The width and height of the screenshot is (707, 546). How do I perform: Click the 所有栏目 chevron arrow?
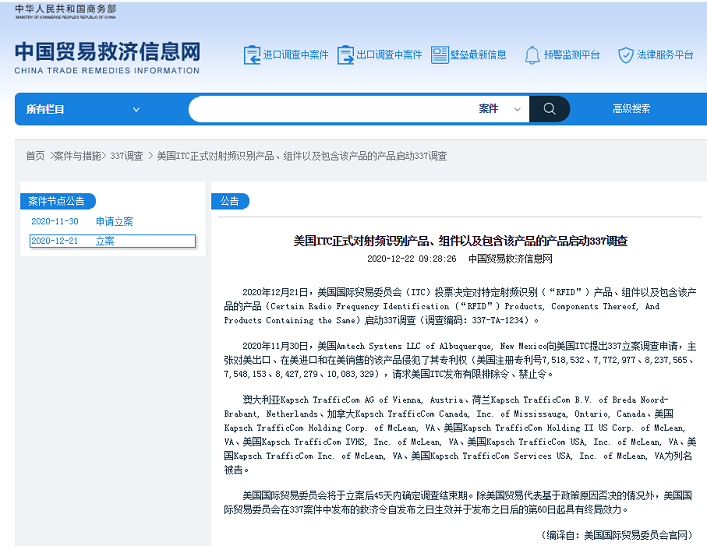(x=136, y=110)
